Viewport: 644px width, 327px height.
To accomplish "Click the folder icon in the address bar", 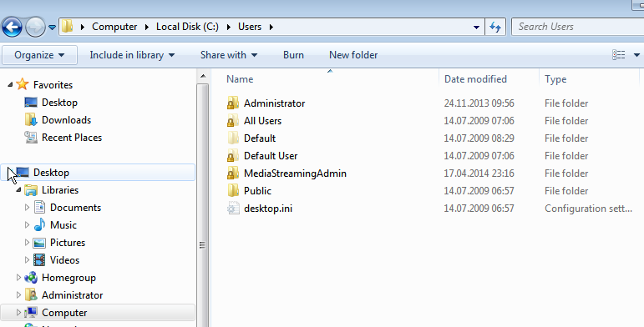I will 68,27.
